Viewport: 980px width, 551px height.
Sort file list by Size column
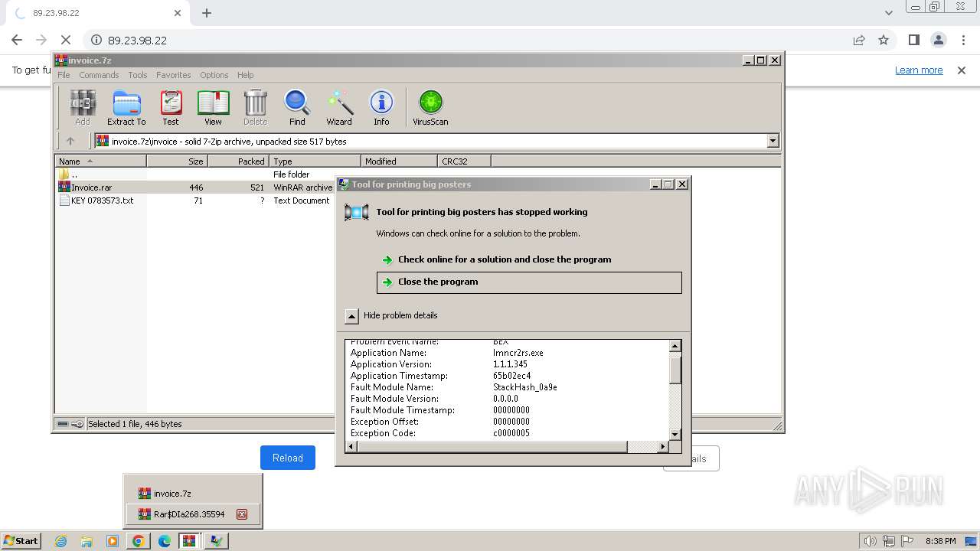click(x=177, y=161)
